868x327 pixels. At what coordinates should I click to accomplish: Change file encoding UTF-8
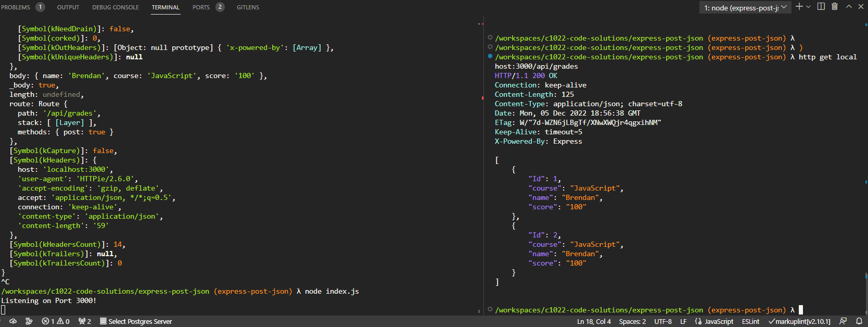(663, 321)
